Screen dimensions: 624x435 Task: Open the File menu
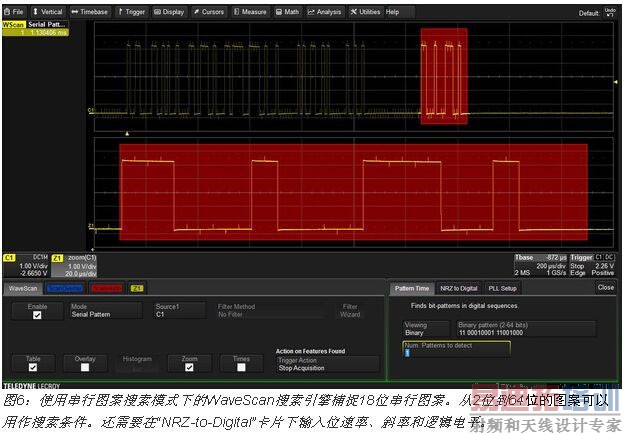(14, 12)
